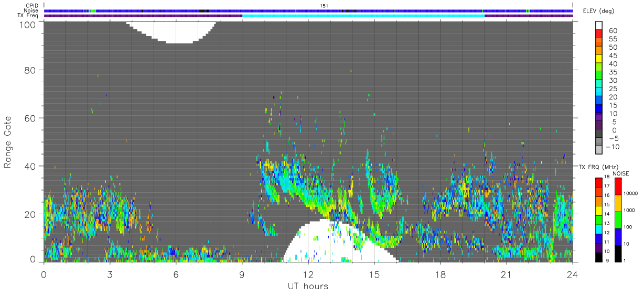The width and height of the screenshot is (644, 297).
Task: Click the '35' label on ELEV colorbar
Action: pos(613,72)
